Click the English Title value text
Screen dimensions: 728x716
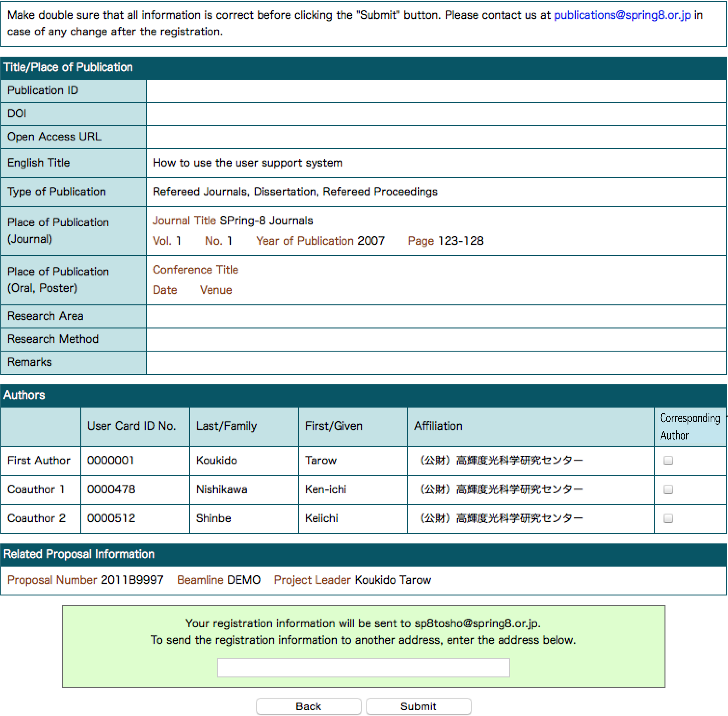[247, 162]
